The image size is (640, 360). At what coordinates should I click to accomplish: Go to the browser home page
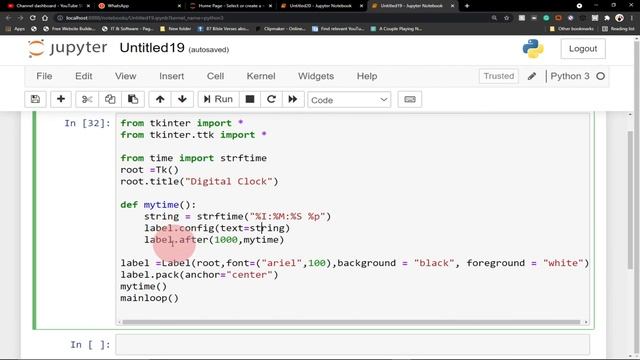[45, 18]
